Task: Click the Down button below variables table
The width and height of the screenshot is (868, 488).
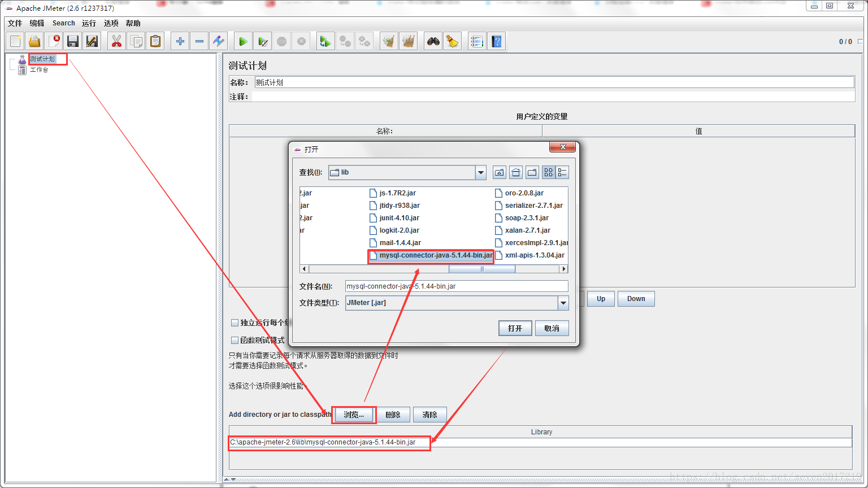Action: (636, 299)
